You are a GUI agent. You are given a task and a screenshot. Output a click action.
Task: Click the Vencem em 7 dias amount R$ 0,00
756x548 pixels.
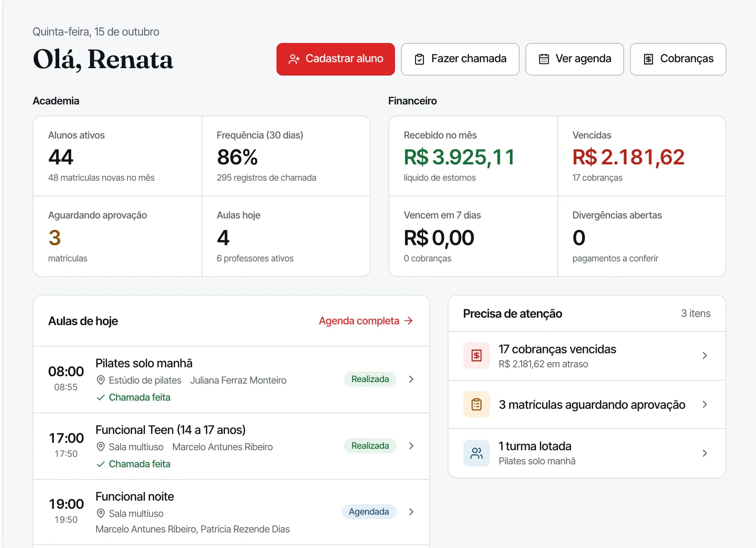pyautogui.click(x=439, y=238)
